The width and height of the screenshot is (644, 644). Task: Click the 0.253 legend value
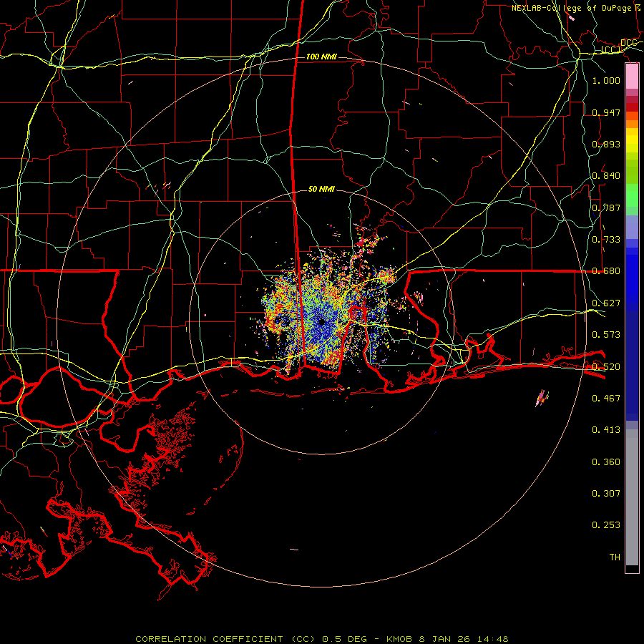pyautogui.click(x=606, y=525)
